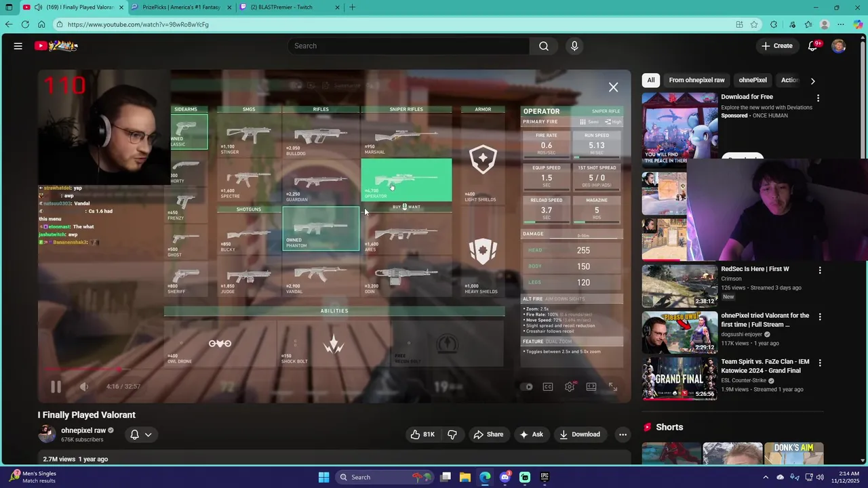868x488 pixels.
Task: Seek on the red video progress bar
Action: (x=334, y=369)
